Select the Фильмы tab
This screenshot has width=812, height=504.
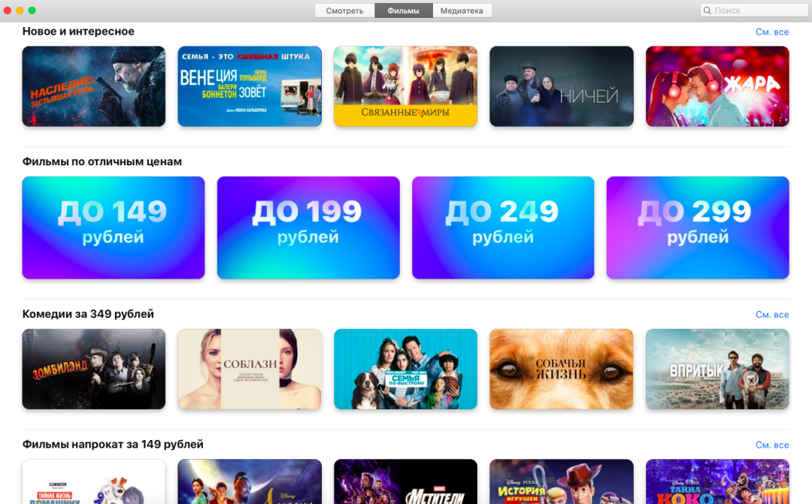click(x=404, y=11)
